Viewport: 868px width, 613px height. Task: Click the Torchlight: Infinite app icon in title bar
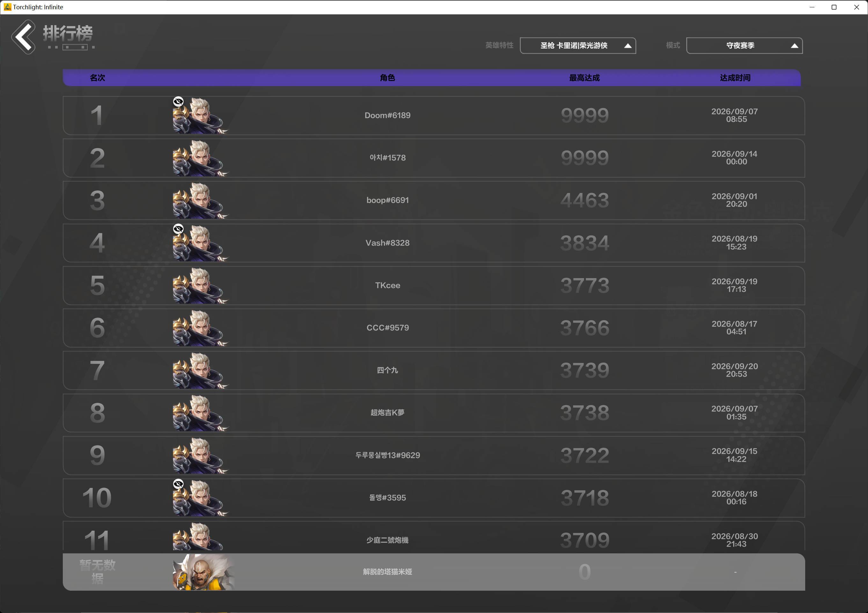(x=7, y=7)
